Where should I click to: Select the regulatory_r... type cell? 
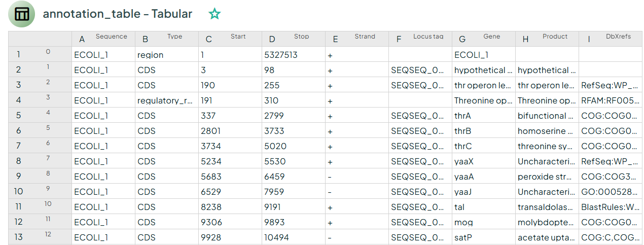coord(167,100)
